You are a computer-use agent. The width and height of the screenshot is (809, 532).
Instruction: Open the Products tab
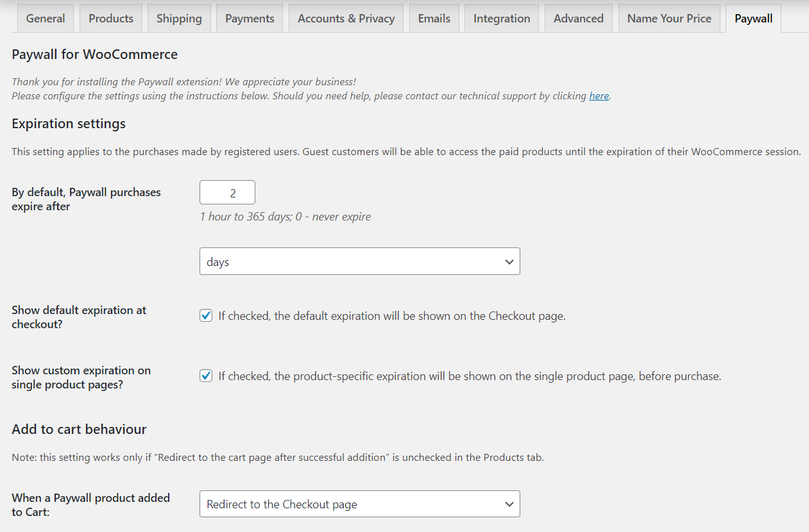tap(110, 18)
